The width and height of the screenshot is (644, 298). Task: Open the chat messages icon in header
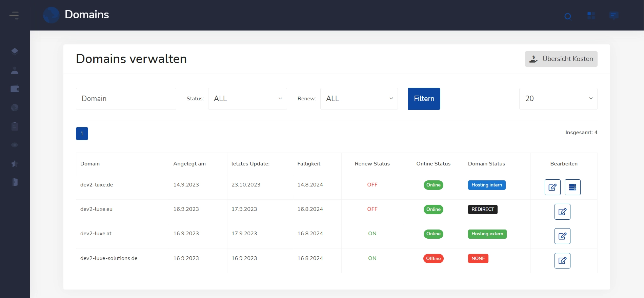pyautogui.click(x=613, y=16)
